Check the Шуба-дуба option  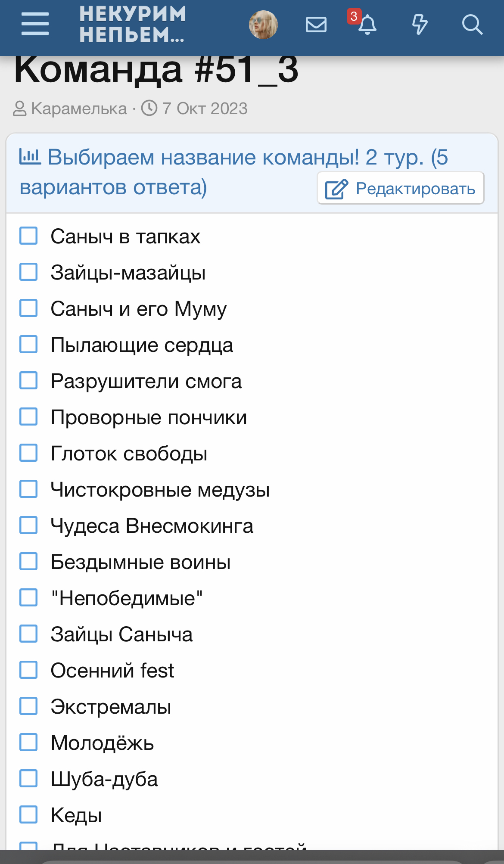pyautogui.click(x=29, y=779)
